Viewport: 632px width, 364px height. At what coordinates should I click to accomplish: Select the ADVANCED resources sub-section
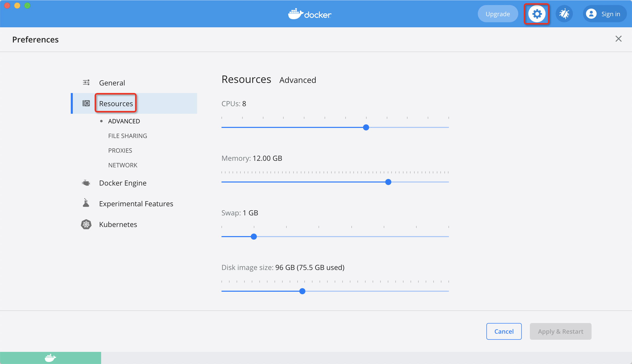[124, 121]
